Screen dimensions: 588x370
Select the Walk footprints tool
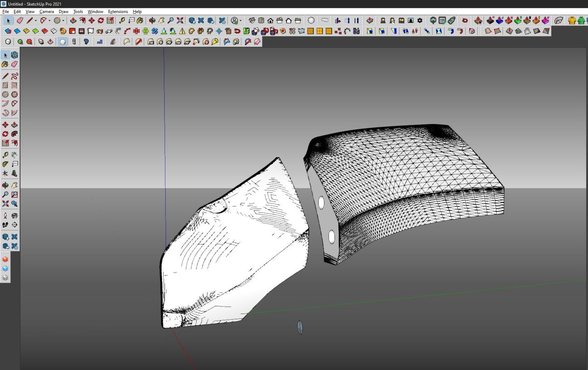click(5, 225)
